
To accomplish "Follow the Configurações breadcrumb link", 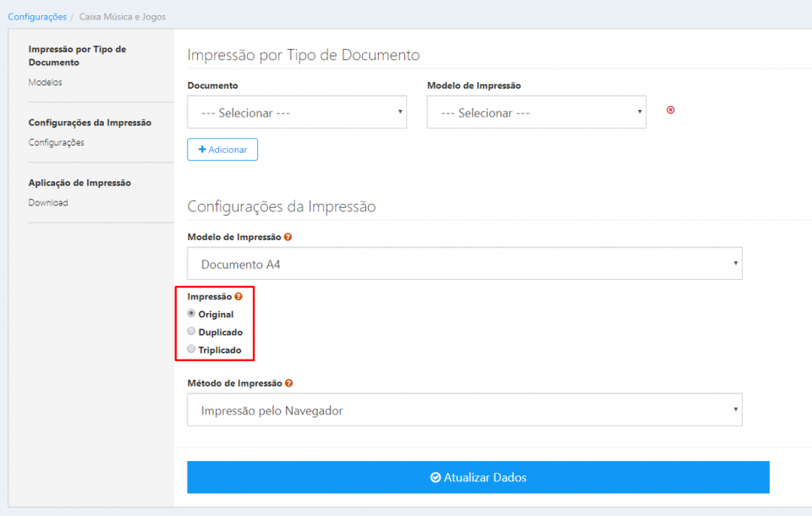I will coord(37,17).
